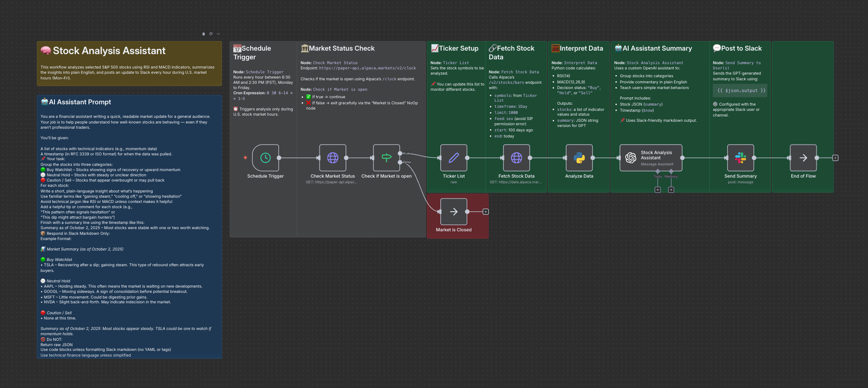Add node after End of Flow
Image resolution: width=868 pixels, height=388 pixels.
[835, 158]
